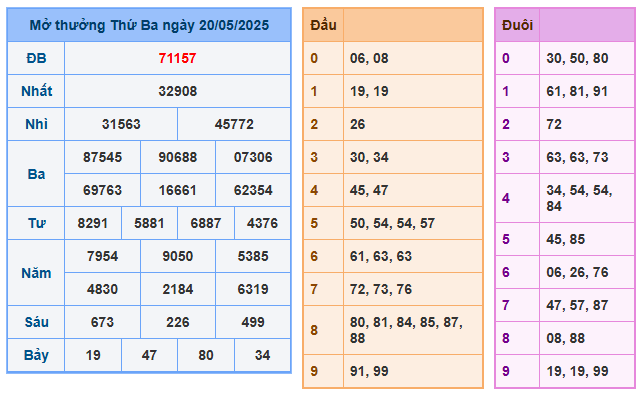Click Ba prize number 87545

coord(102,157)
